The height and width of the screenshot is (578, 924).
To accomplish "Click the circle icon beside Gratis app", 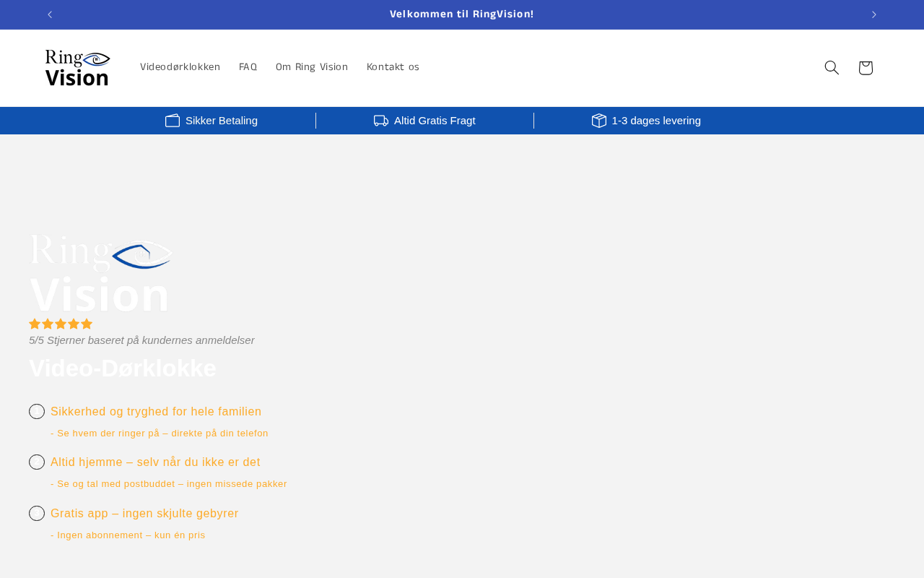I will click(x=37, y=513).
